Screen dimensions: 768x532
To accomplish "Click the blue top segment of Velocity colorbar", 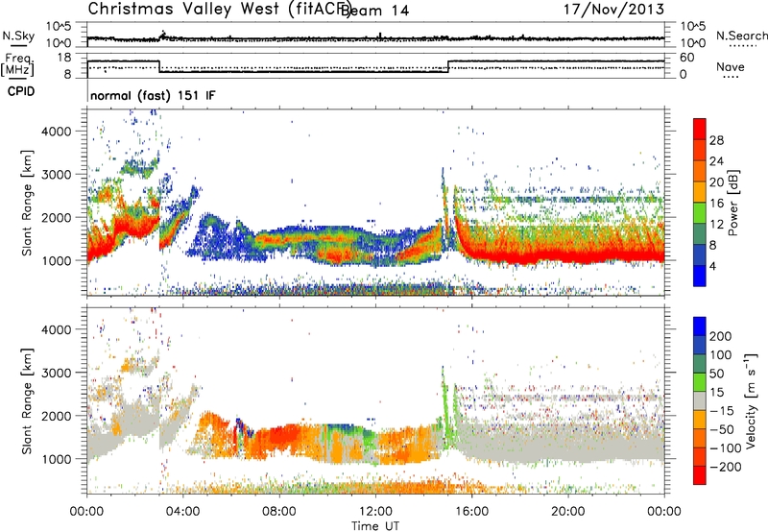I will point(700,326).
